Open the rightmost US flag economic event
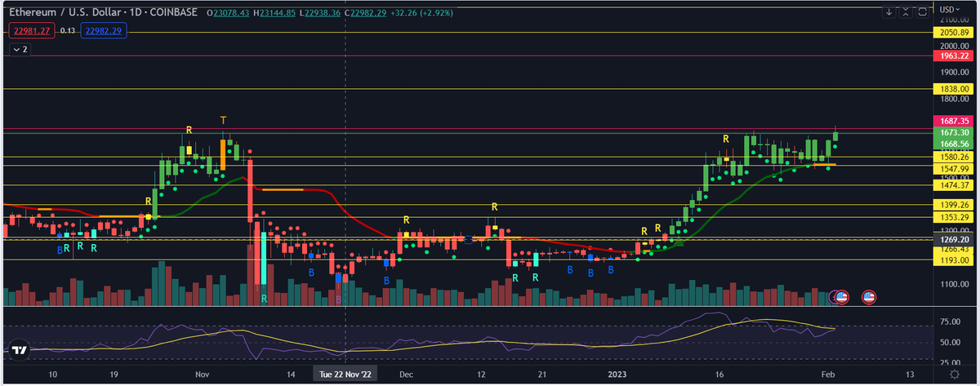980x386 pixels. [869, 297]
